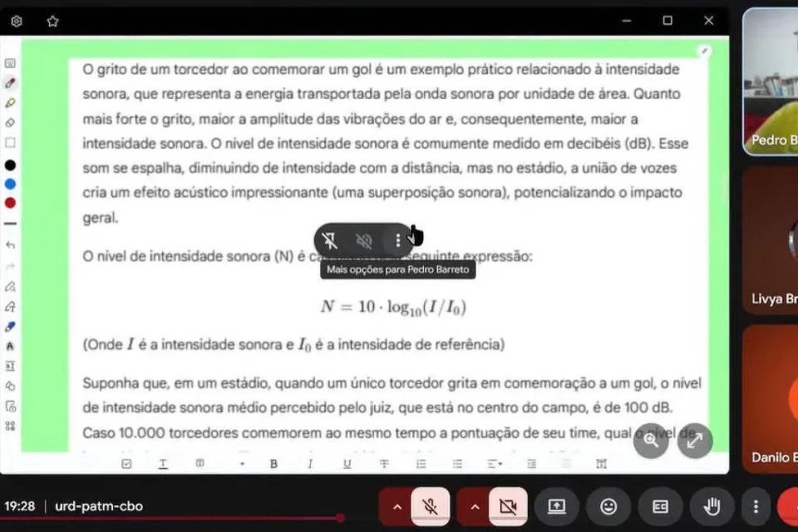Toggle closed captions button
798x532 pixels.
point(660,506)
